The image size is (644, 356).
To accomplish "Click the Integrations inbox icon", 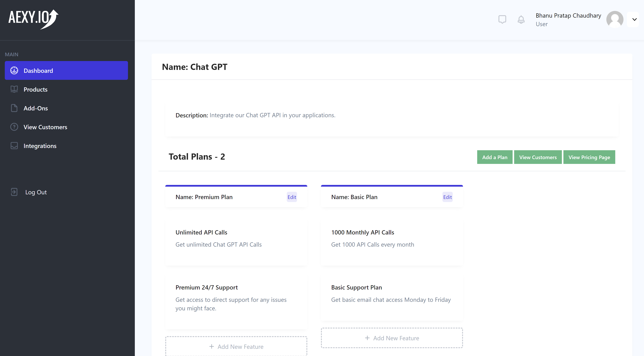I will coord(14,146).
